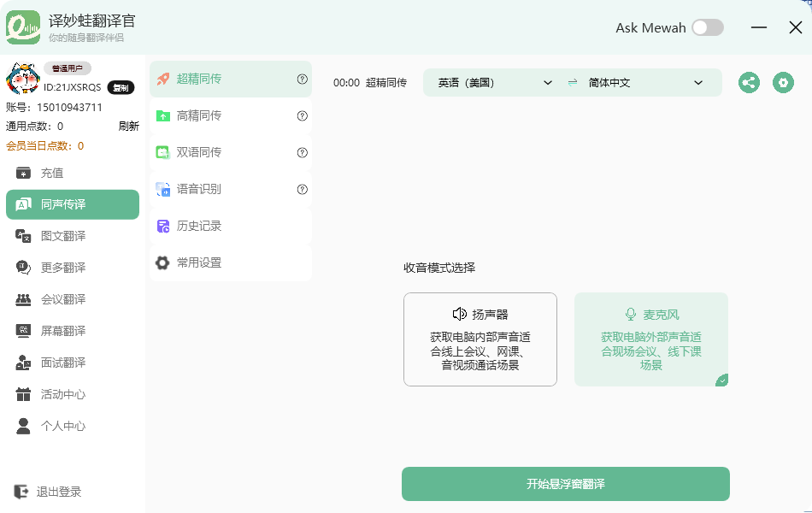Click 刷新 to refresh 通用点数
Image resolution: width=812 pixels, height=513 pixels.
click(x=130, y=125)
